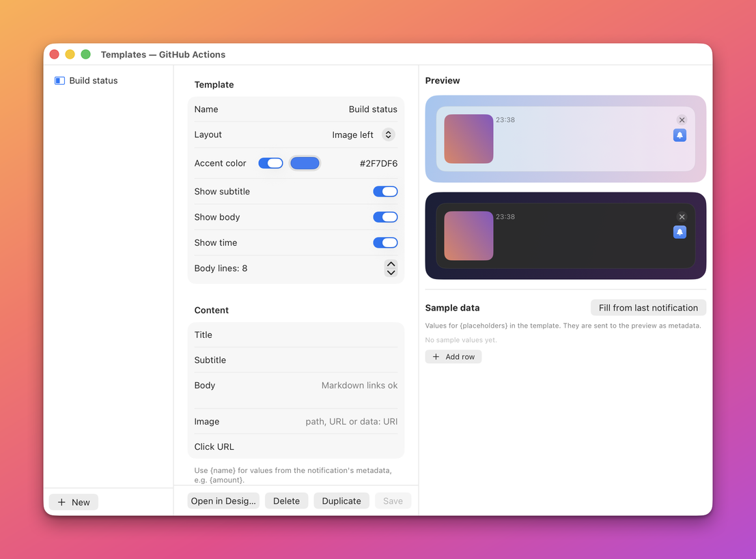This screenshot has height=559, width=756.
Task: Click the 23:38 timestamp in dark preview
Action: 505,217
